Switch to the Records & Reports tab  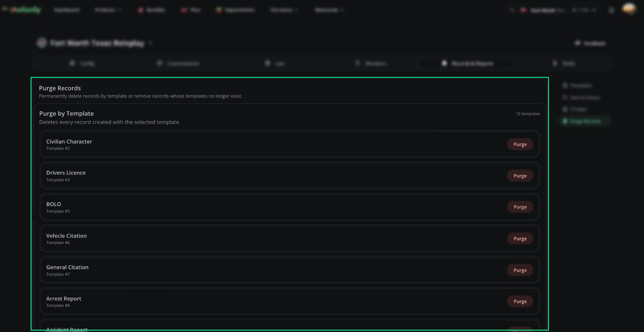468,63
